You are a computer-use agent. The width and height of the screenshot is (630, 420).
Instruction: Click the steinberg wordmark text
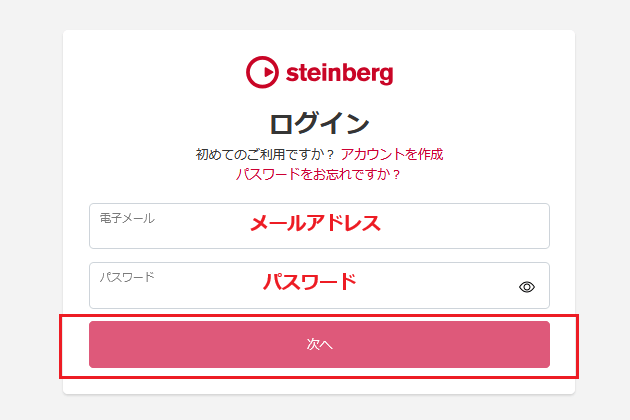tap(339, 73)
